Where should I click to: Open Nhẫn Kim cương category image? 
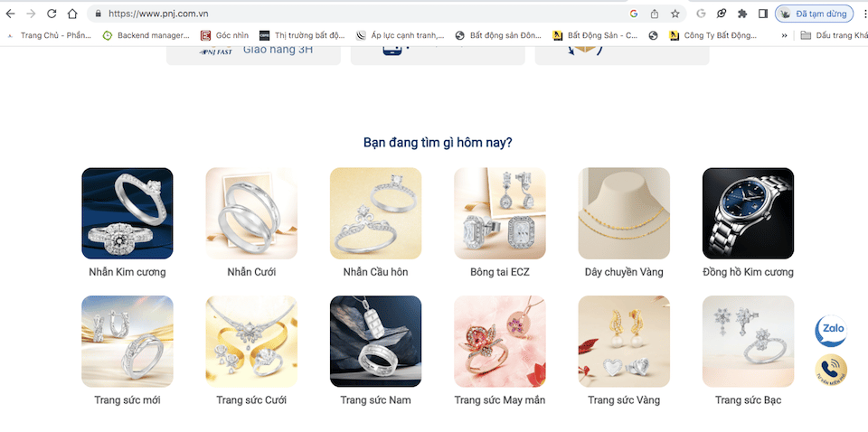coord(127,213)
